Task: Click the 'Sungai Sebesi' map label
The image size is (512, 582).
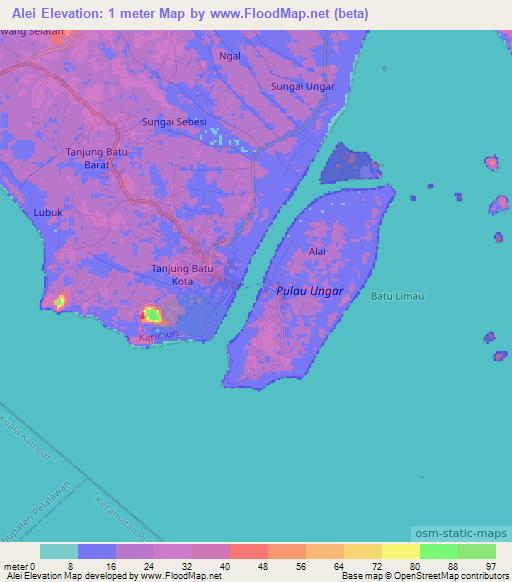Action: pyautogui.click(x=174, y=122)
